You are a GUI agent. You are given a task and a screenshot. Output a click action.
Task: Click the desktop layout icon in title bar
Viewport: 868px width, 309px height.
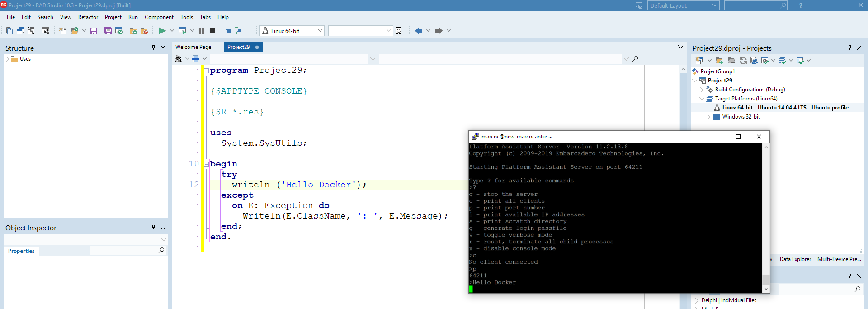[639, 5]
